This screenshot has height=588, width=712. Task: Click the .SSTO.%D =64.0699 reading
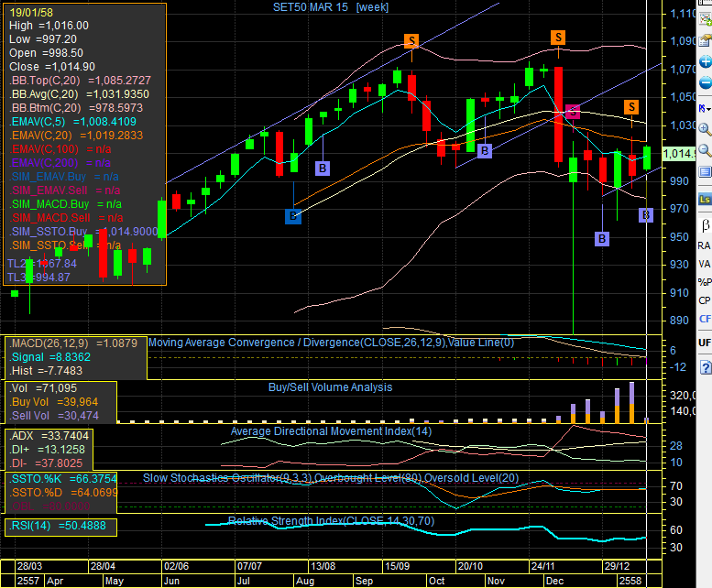click(x=63, y=492)
